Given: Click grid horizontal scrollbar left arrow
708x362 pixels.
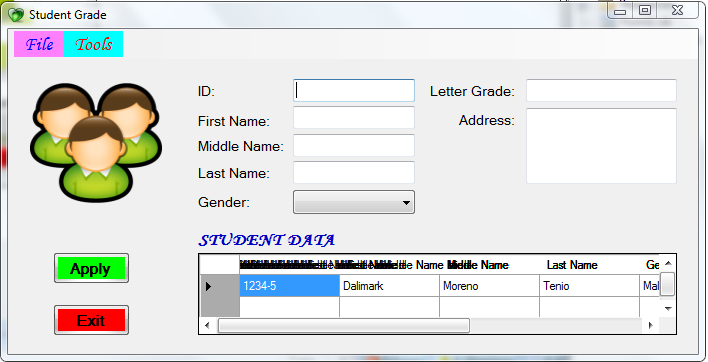Looking at the screenshot, I should 208,325.
